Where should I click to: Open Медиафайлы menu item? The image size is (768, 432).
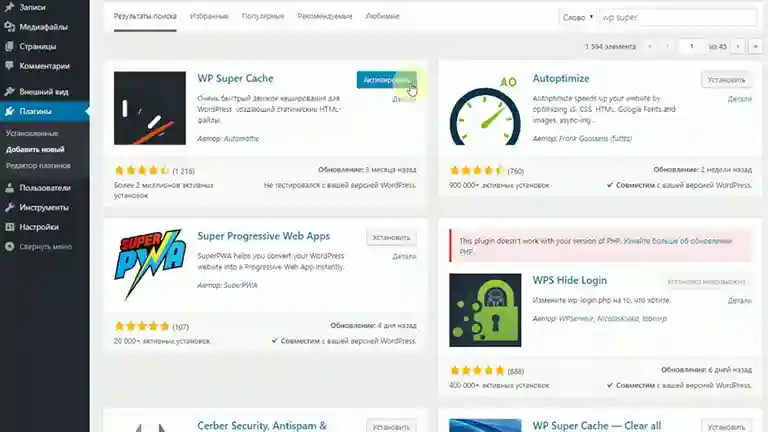45,27
